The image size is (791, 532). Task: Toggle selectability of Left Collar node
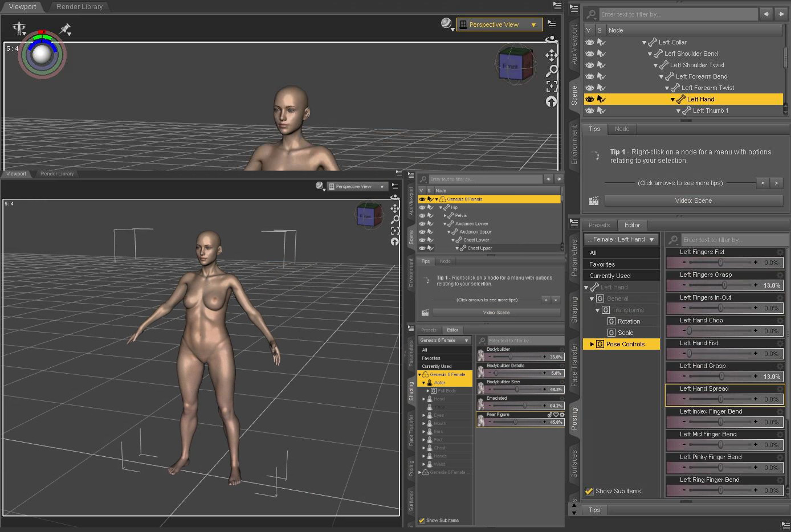[x=601, y=42]
